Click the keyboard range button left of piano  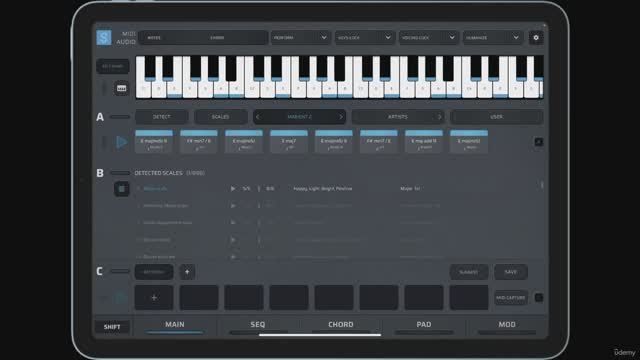click(113, 66)
